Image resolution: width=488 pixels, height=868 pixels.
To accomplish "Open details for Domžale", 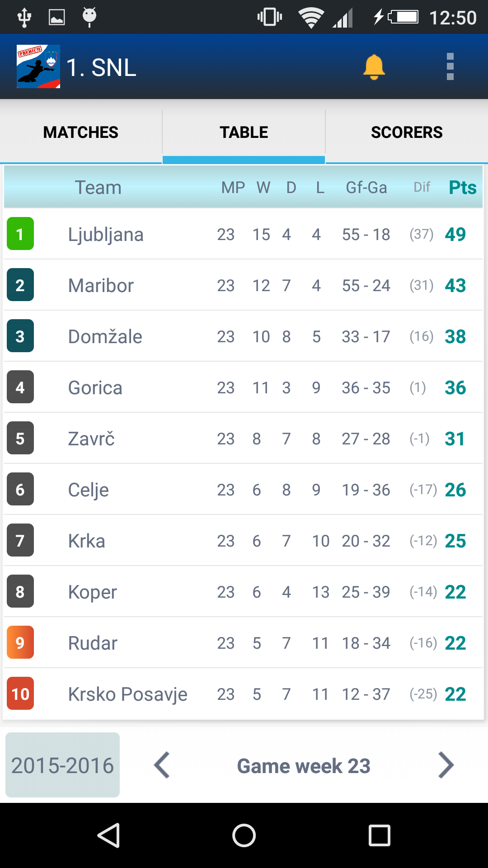I will [244, 336].
